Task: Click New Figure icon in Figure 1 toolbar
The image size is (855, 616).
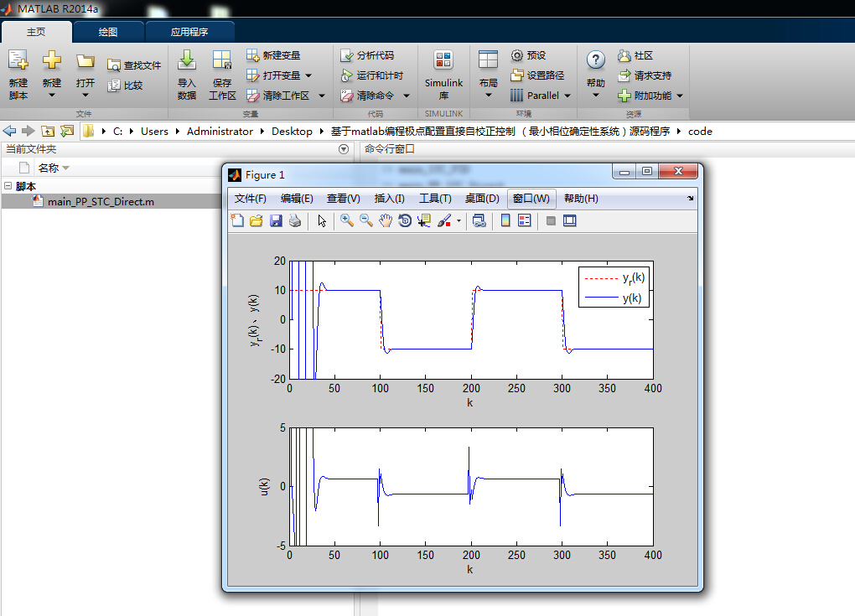Action: [x=237, y=220]
